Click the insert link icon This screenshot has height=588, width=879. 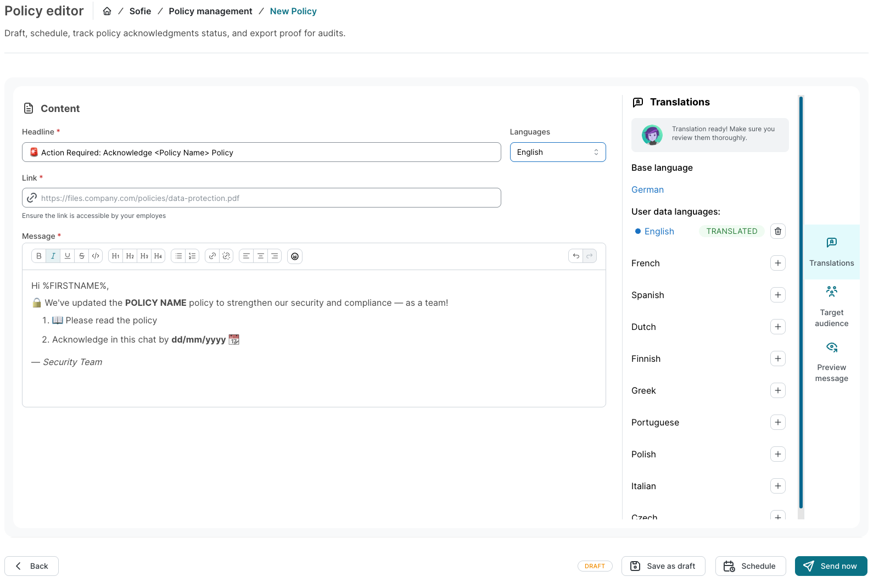212,256
